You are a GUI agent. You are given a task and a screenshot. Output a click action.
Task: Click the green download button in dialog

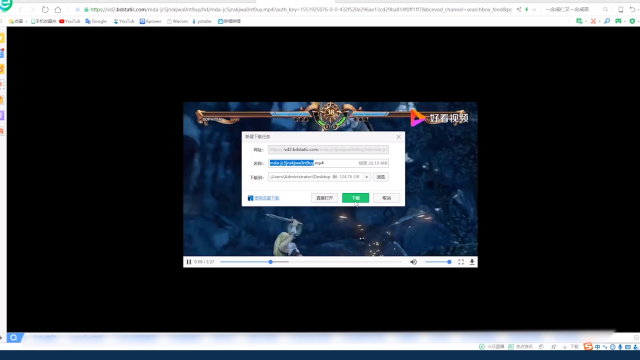tap(356, 198)
